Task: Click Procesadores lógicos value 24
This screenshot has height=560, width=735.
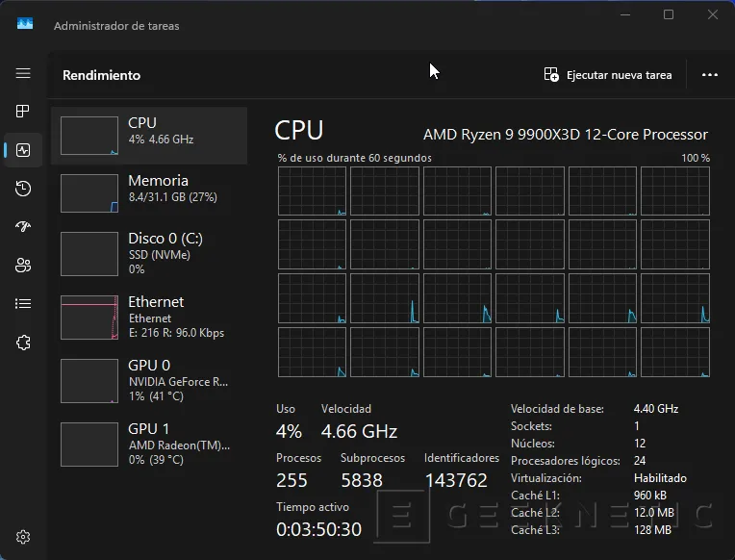Action: [640, 461]
